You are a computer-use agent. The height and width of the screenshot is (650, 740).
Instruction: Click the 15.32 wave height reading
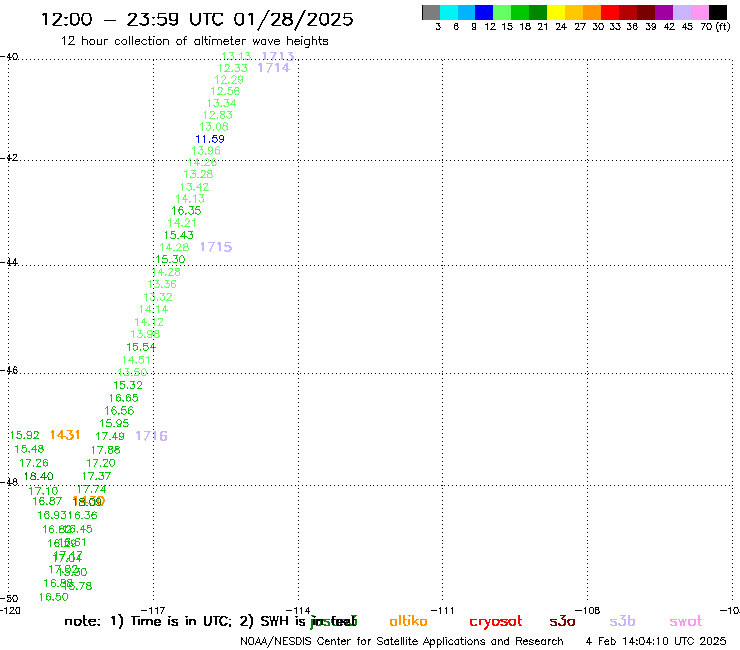coord(128,385)
